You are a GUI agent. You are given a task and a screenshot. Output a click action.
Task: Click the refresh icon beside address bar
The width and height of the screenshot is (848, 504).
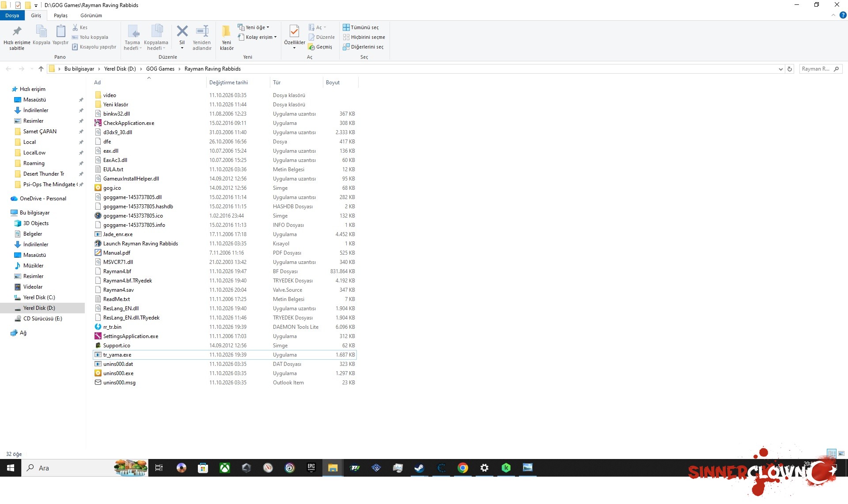[x=790, y=69]
